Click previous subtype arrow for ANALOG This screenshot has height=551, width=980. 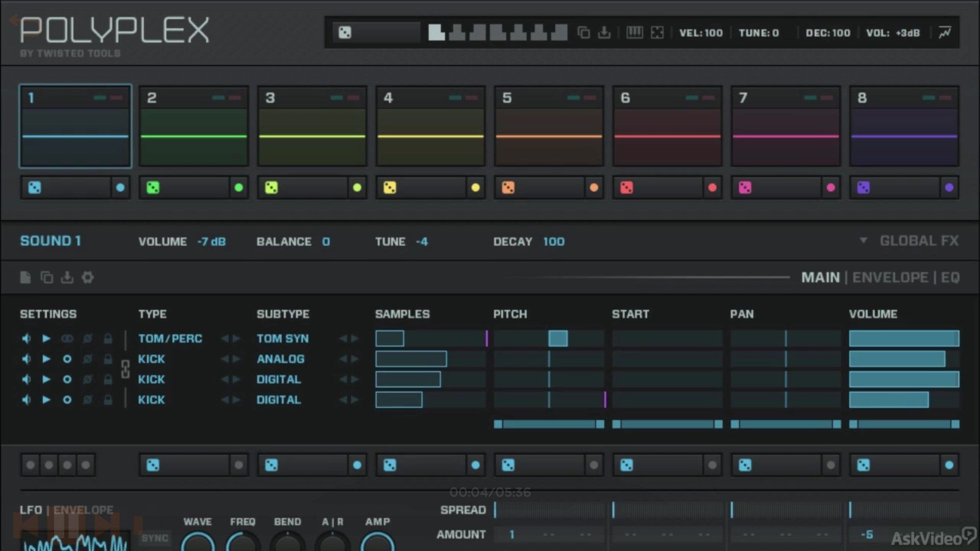pyautogui.click(x=343, y=359)
